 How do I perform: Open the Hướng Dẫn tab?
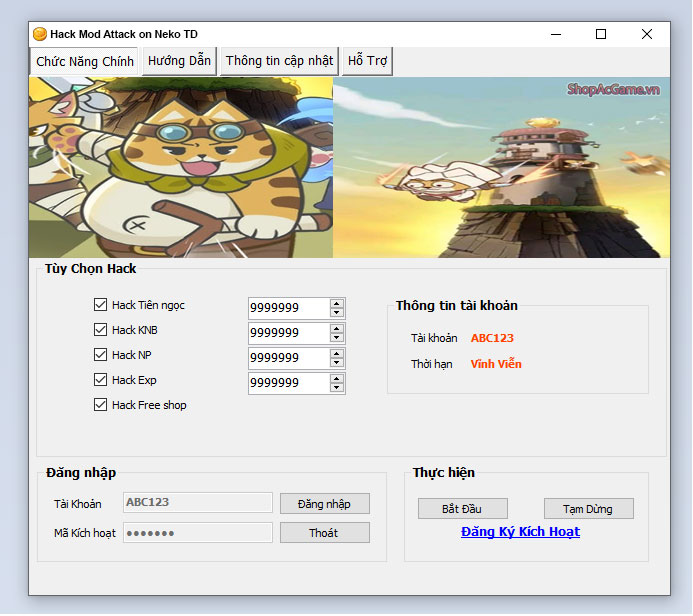(x=179, y=61)
